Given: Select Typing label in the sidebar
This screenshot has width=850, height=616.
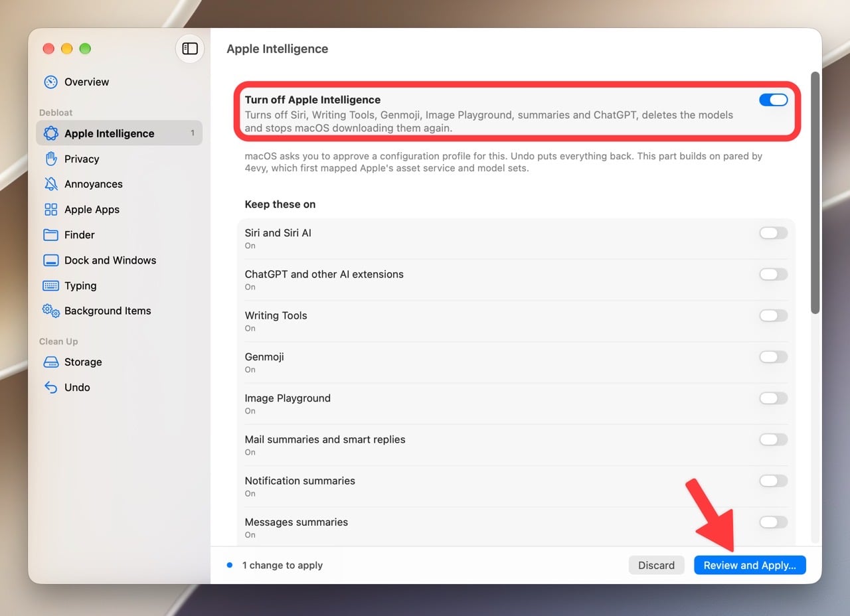Looking at the screenshot, I should [80, 286].
